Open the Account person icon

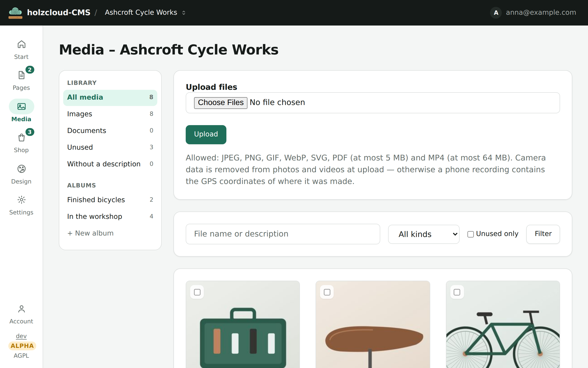[x=21, y=309]
